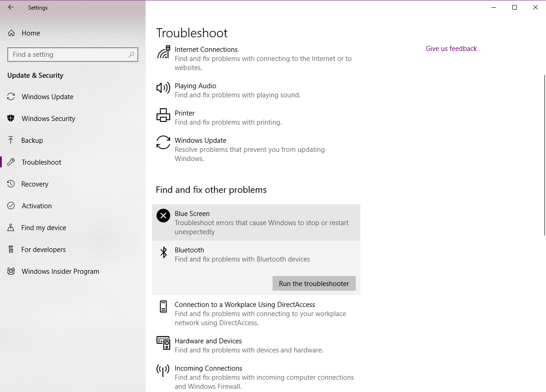Click the Bluetooth item title text
The width and height of the screenshot is (546, 392).
click(189, 250)
